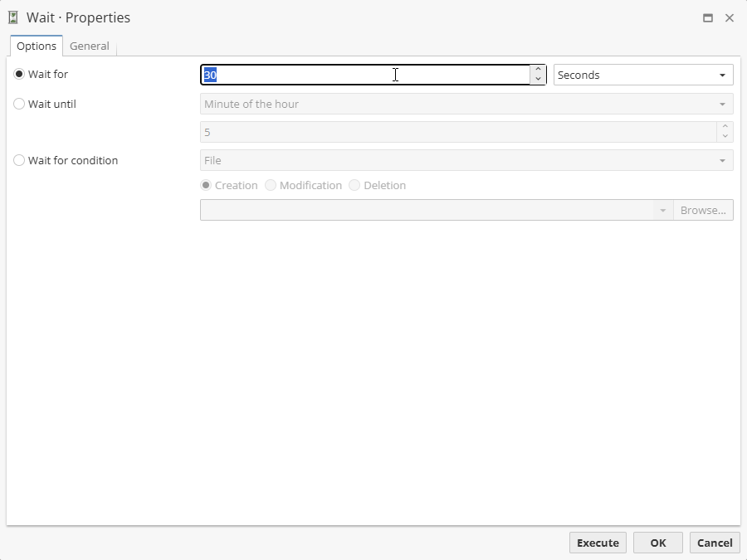
Task: Browse for a file to watch
Action: (x=703, y=210)
